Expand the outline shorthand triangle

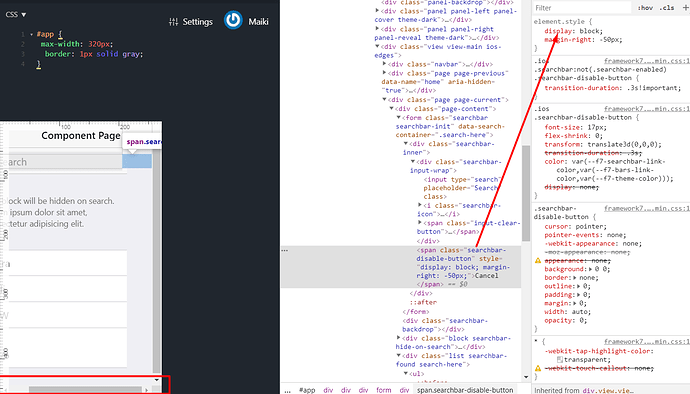[x=579, y=286]
